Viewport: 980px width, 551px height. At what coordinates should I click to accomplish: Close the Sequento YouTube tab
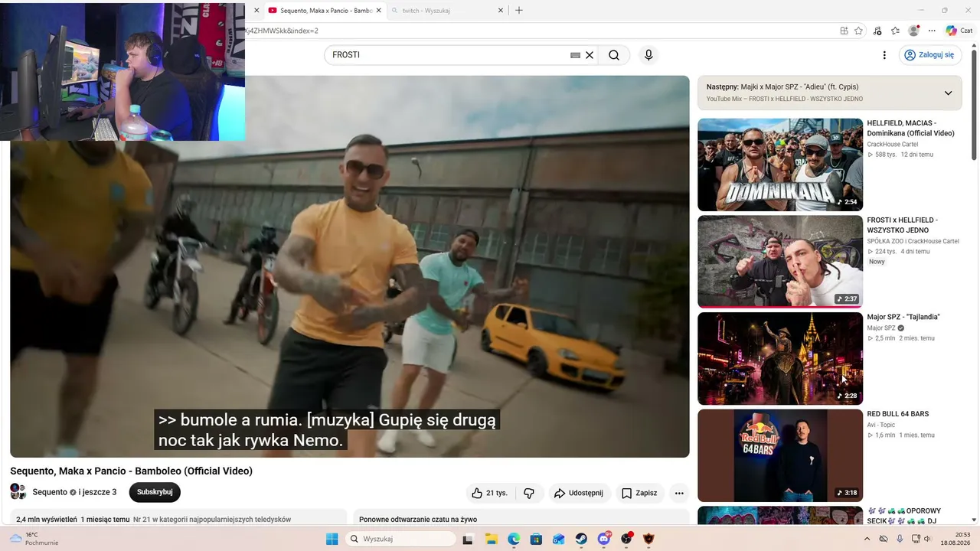[378, 11]
